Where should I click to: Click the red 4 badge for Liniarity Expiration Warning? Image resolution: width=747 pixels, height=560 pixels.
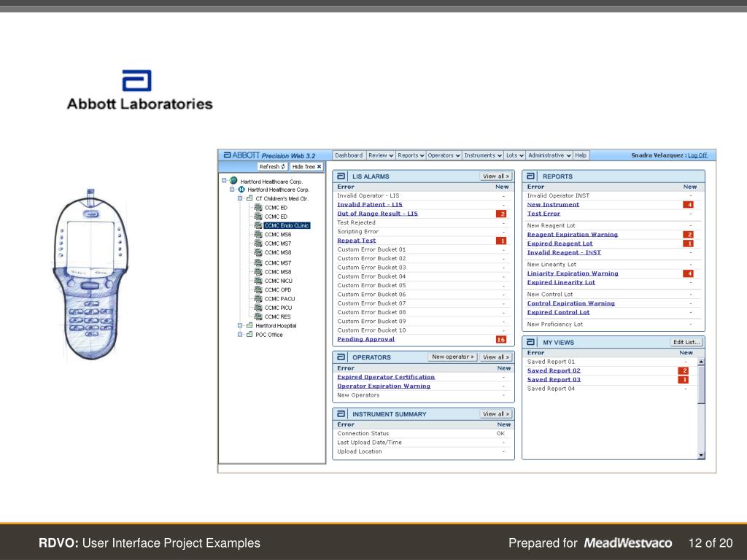click(x=689, y=273)
